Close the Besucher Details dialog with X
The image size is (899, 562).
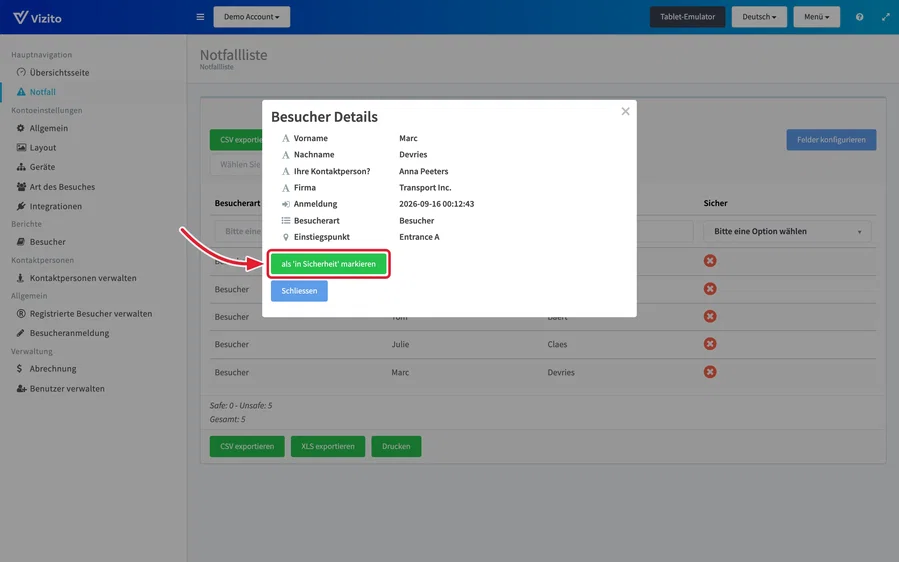626,111
